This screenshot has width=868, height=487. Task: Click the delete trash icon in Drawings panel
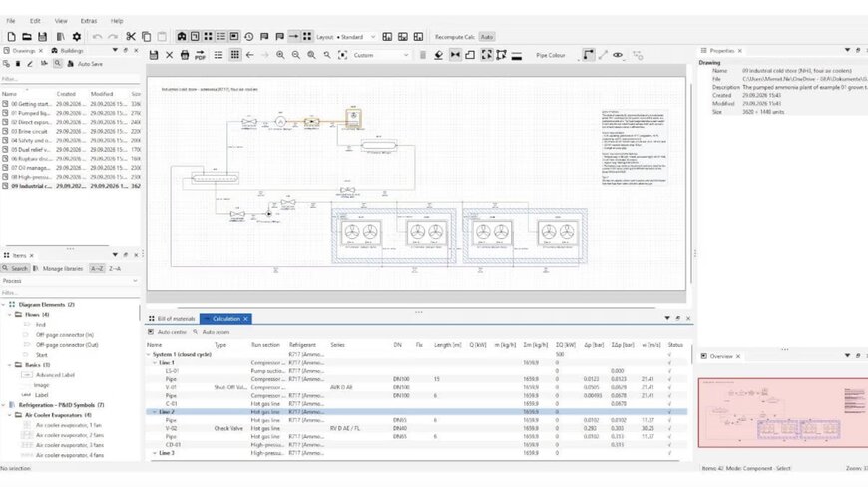point(18,64)
